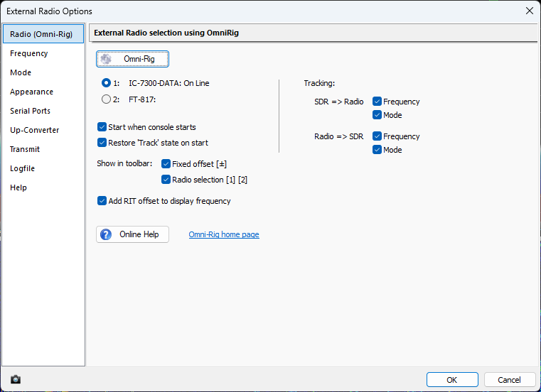This screenshot has height=392, width=541.
Task: Select the Radio (Omni-Rig) page
Action: [43, 34]
